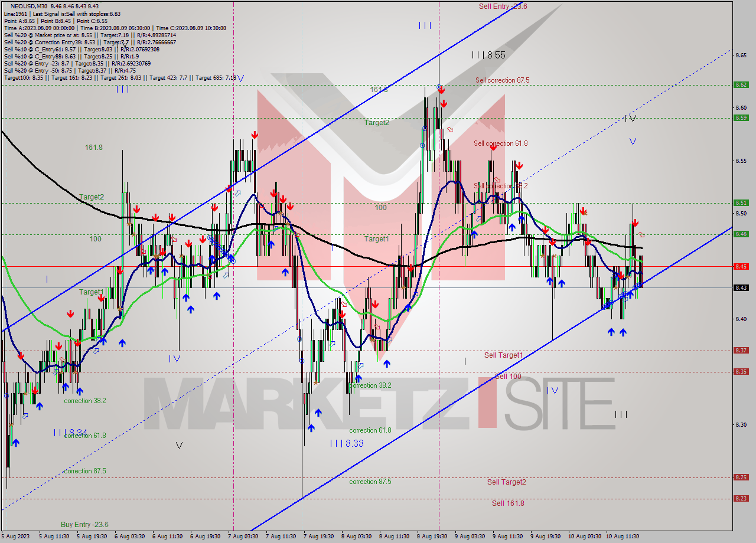This screenshot has width=756, height=543.
Task: Select the 'I I I 8.34' wave label
Action: point(70,433)
